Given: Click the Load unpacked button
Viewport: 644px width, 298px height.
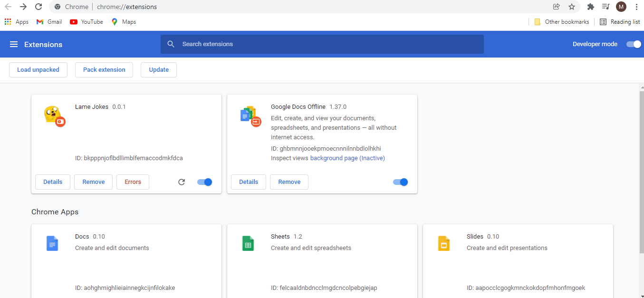Looking at the screenshot, I should point(38,70).
